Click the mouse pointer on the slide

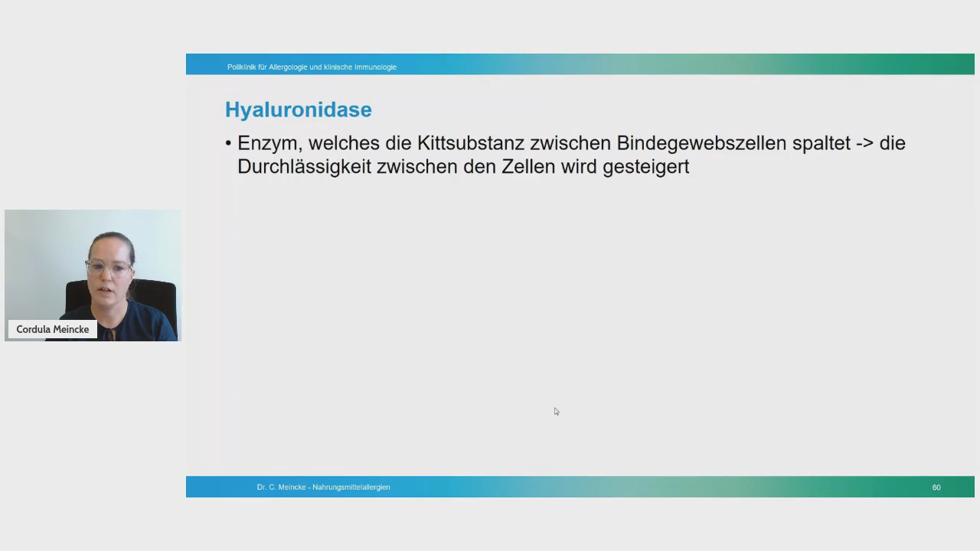tap(556, 412)
